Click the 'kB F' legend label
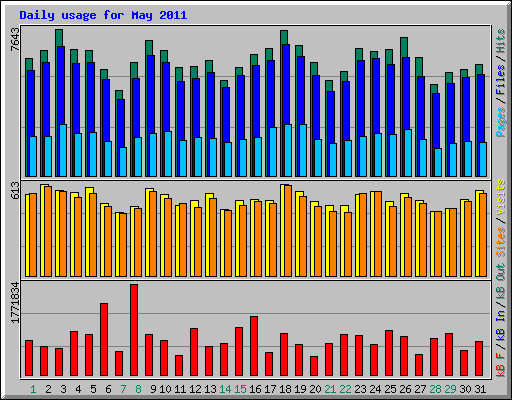The width and height of the screenshot is (512, 400). (x=501, y=364)
